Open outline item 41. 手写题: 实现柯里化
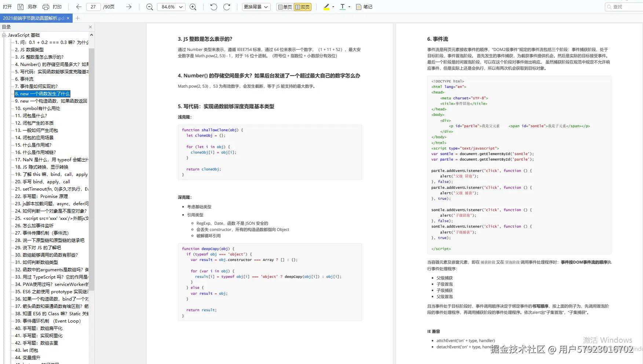 tap(39, 335)
